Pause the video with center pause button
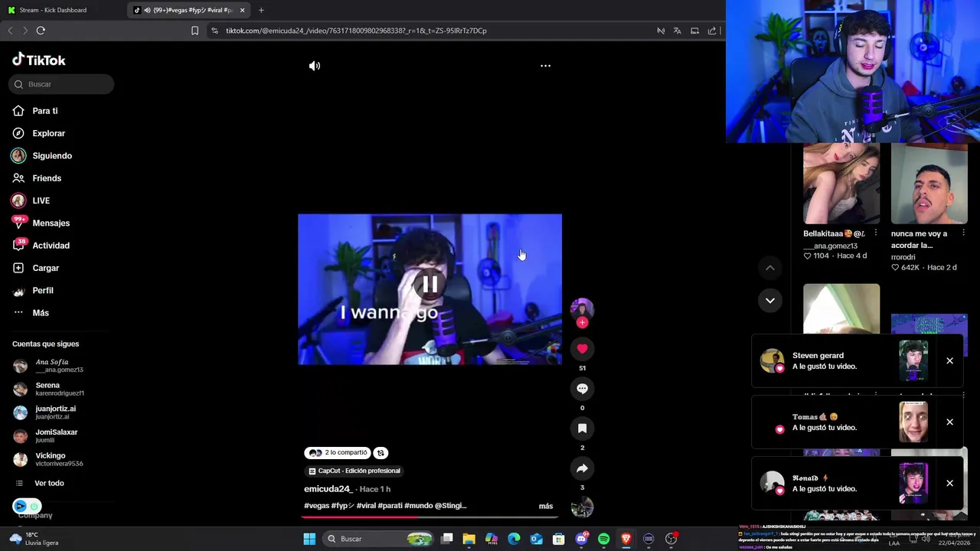Image resolution: width=980 pixels, height=551 pixels. pos(430,285)
